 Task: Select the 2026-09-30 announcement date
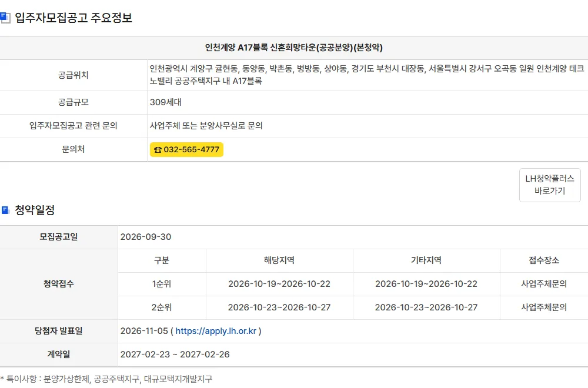click(x=145, y=237)
